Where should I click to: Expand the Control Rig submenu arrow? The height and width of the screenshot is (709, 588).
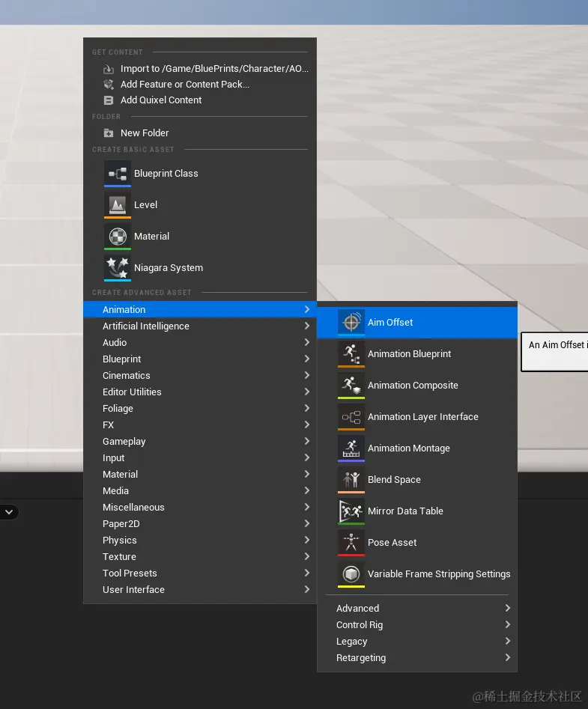pos(508,624)
